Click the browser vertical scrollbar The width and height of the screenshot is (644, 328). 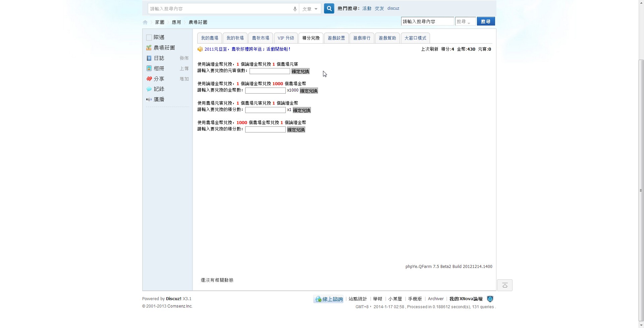coord(641,190)
